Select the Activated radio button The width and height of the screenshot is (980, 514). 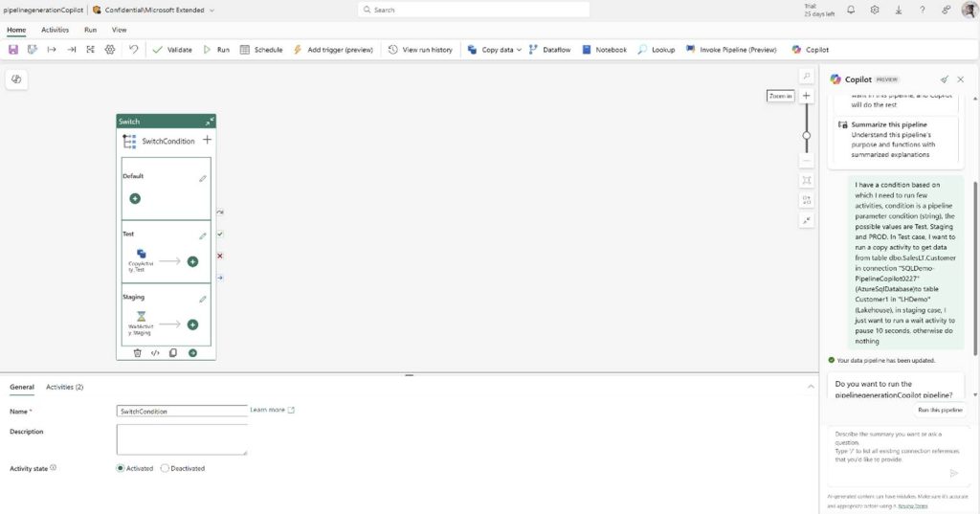pos(120,468)
